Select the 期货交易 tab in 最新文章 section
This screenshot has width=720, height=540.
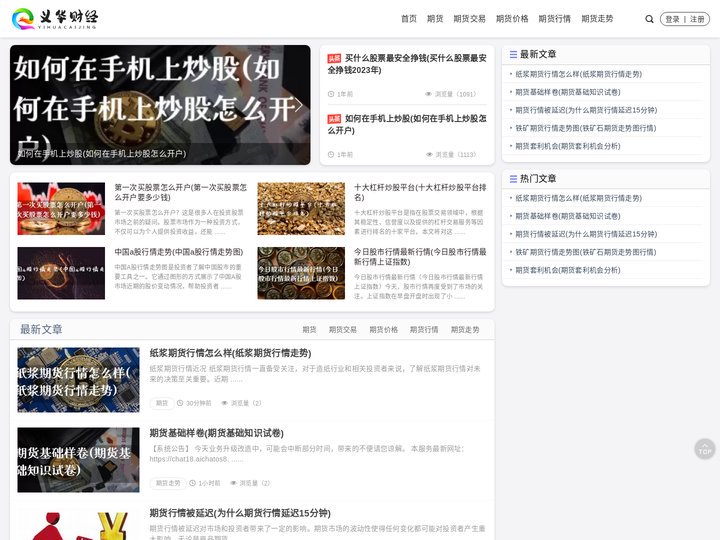(x=343, y=330)
